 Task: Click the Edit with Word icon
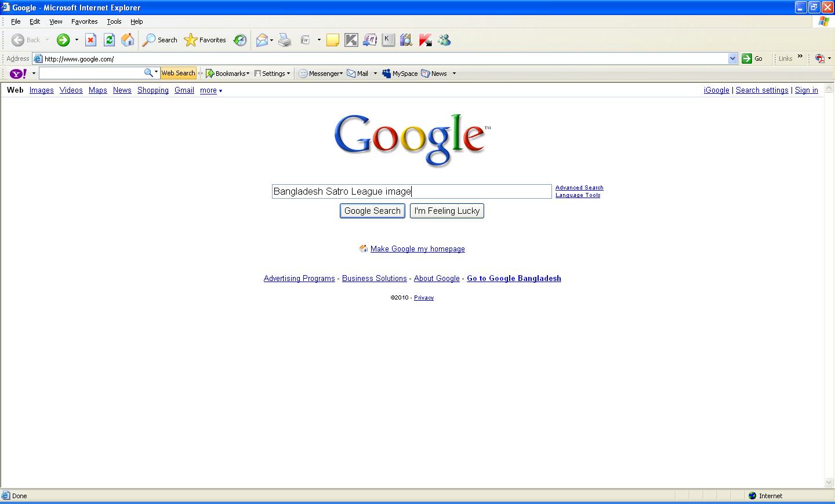[306, 40]
